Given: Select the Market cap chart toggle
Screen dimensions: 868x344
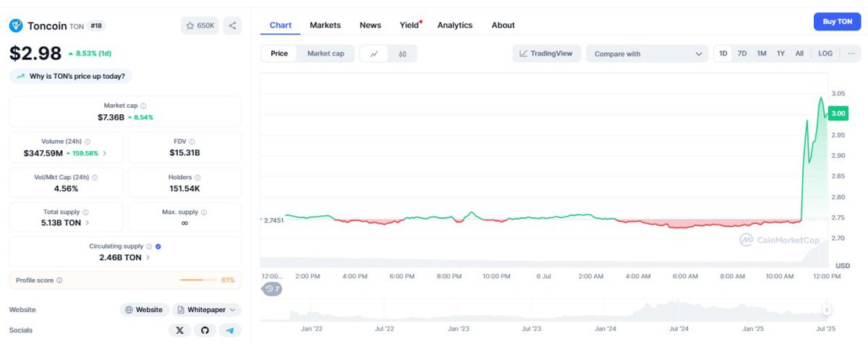Looking at the screenshot, I should coord(325,53).
